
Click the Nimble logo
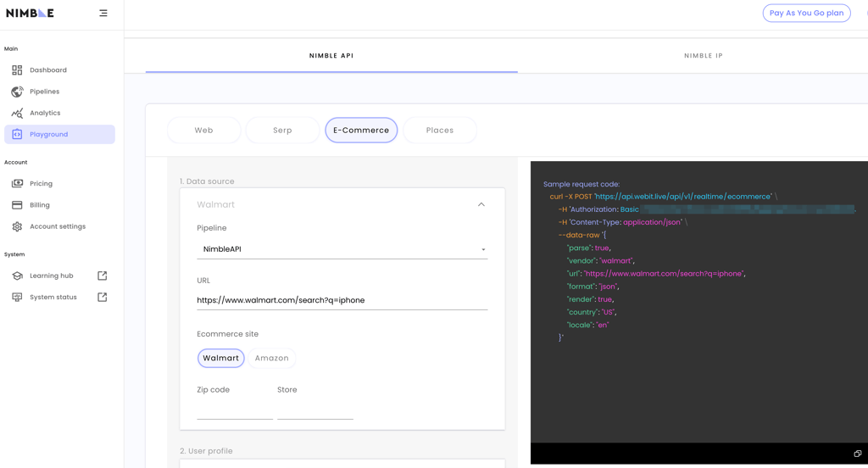coord(30,14)
